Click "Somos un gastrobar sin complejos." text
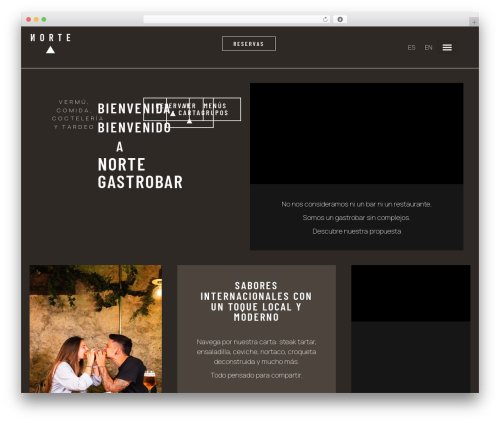The width and height of the screenshot is (500, 423). (356, 217)
